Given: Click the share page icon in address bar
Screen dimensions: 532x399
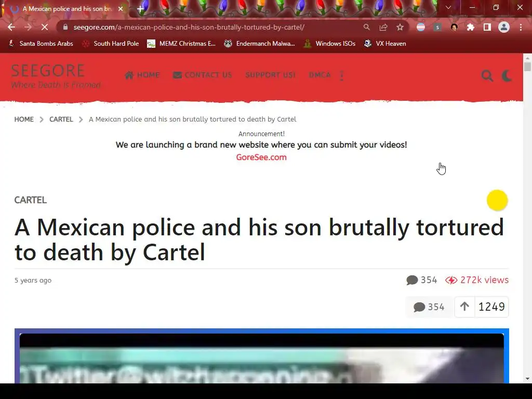Looking at the screenshot, I should tap(383, 27).
